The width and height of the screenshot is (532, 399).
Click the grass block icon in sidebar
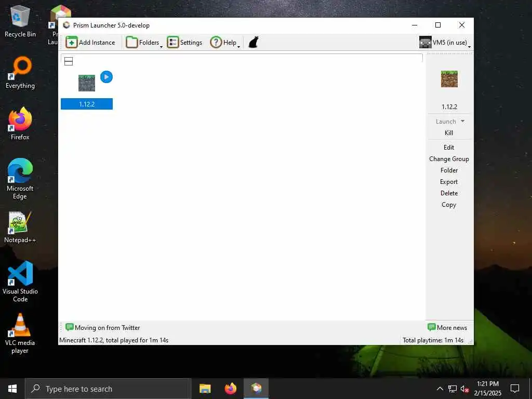pos(449,79)
